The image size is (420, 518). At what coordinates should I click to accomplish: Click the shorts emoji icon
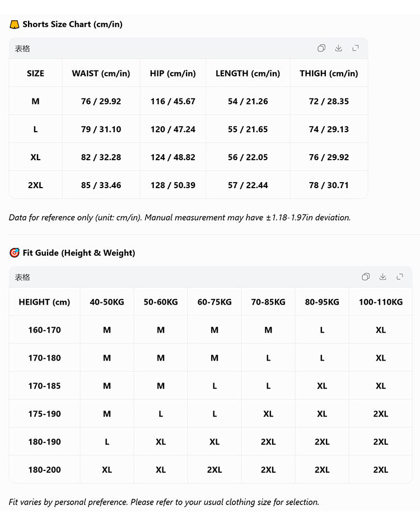(15, 25)
